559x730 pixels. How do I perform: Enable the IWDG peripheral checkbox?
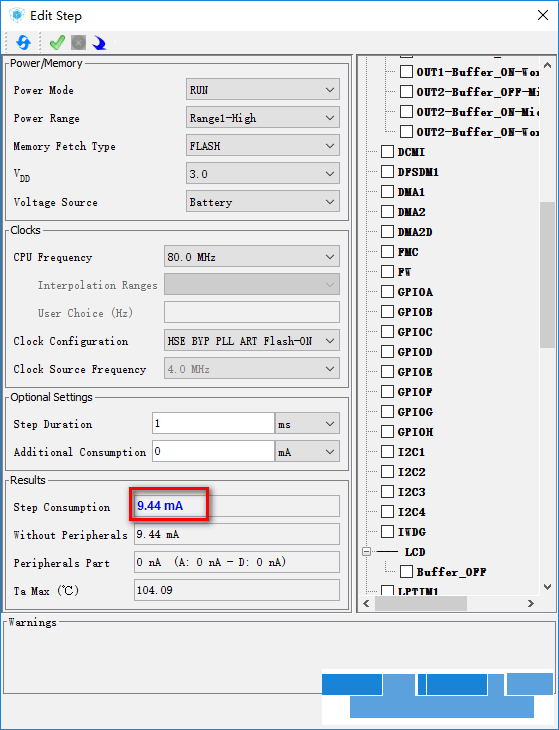(387, 532)
